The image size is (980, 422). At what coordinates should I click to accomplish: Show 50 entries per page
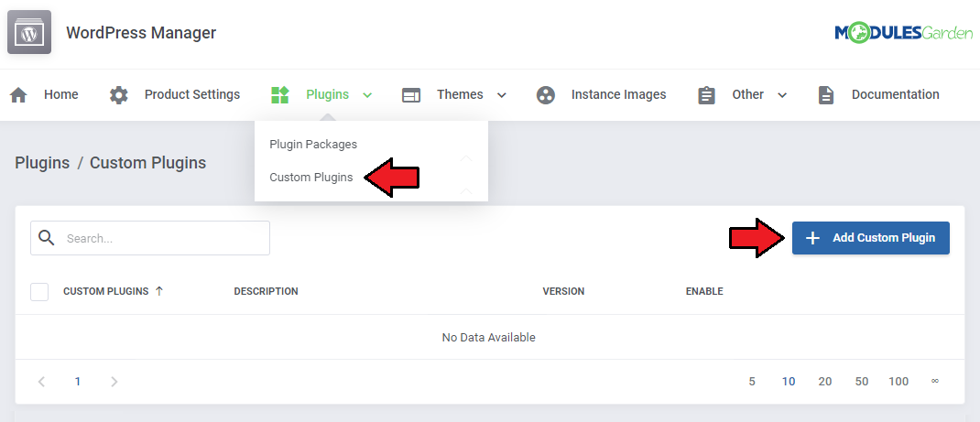click(862, 382)
